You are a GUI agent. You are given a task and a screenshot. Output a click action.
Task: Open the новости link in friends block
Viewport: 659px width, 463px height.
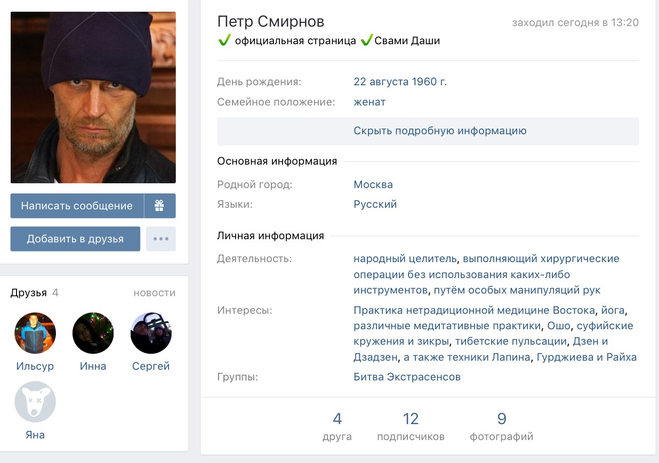[x=154, y=293]
